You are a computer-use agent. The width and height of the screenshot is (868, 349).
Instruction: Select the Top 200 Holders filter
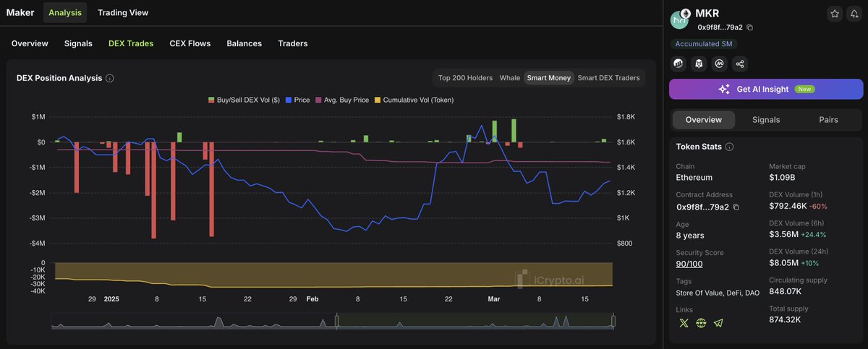pyautogui.click(x=465, y=78)
